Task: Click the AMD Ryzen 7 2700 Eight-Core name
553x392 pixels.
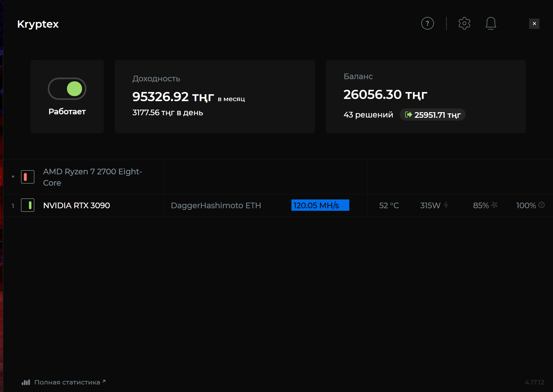Action: click(x=92, y=177)
